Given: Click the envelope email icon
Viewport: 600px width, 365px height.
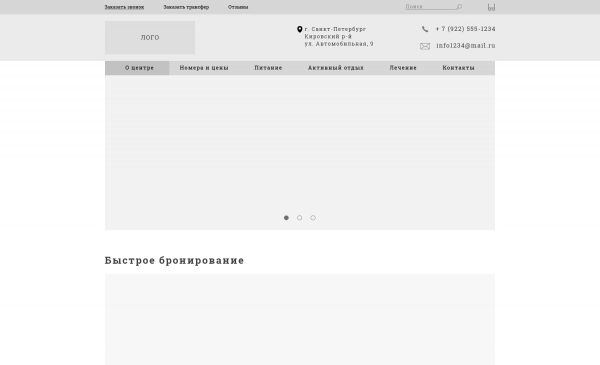Looking at the screenshot, I should pyautogui.click(x=425, y=46).
